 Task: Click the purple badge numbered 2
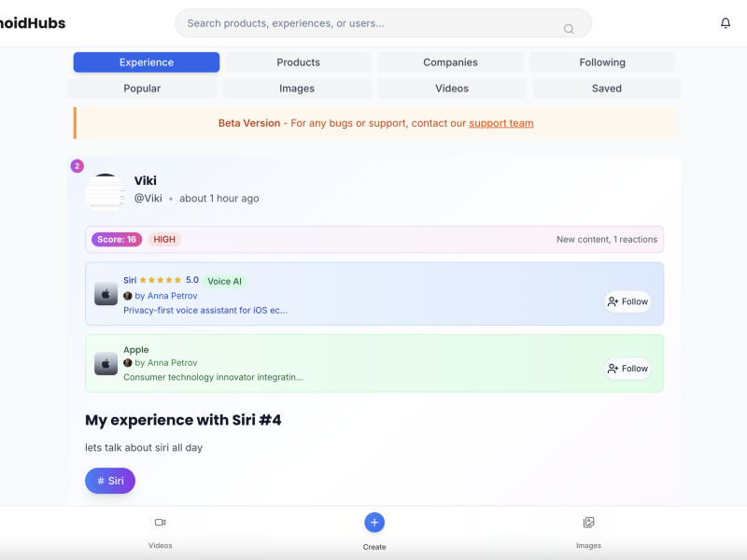point(78,166)
